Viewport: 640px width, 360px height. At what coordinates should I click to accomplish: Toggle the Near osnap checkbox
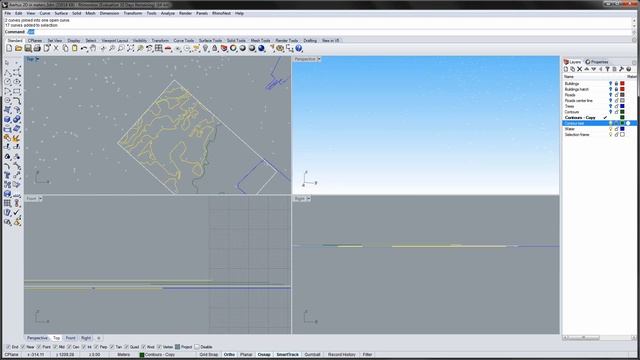(23, 347)
